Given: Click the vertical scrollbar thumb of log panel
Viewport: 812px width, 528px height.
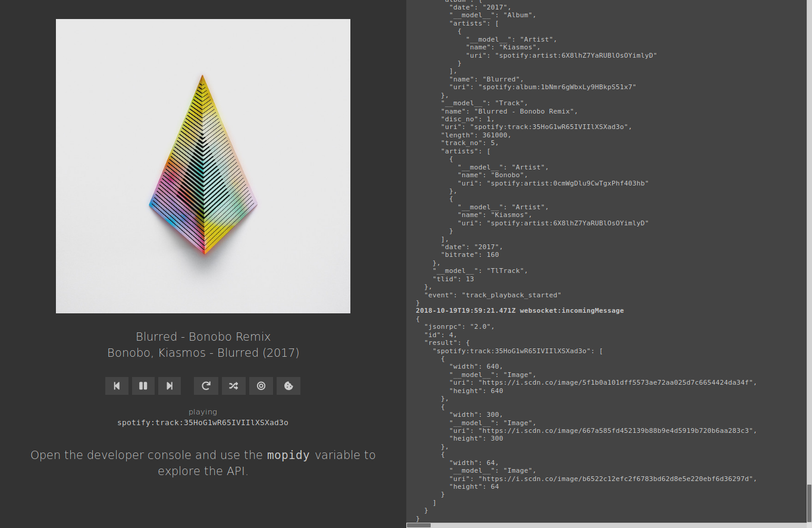Looking at the screenshot, I should 809,502.
